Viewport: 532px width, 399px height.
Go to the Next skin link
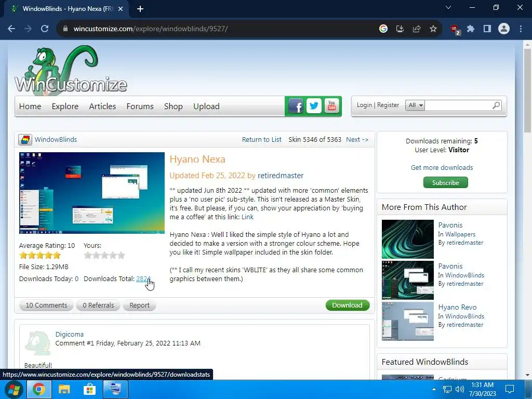tap(357, 139)
